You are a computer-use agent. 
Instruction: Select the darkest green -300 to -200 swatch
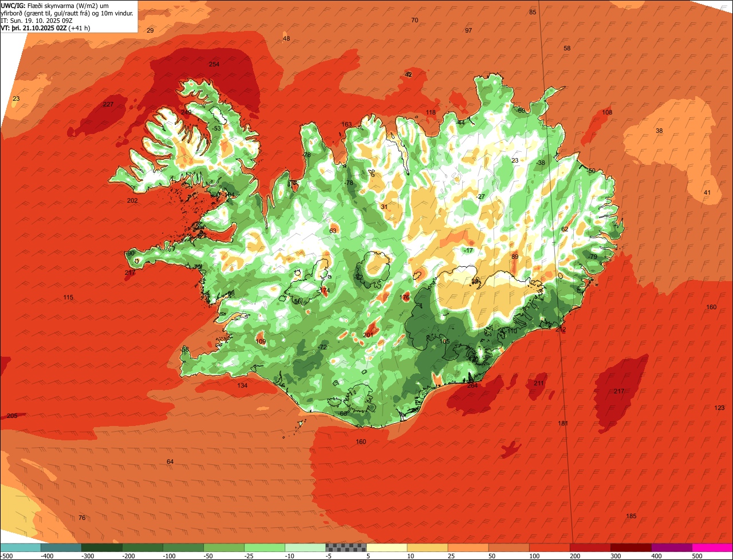point(101,547)
